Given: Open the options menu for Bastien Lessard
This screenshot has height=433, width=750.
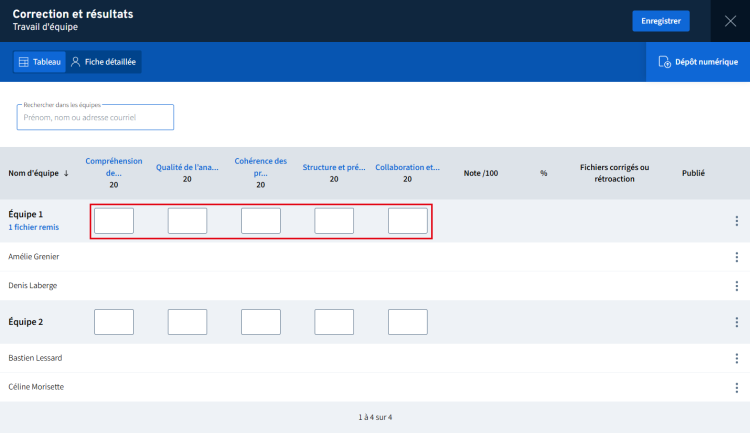Looking at the screenshot, I should [x=736, y=358].
